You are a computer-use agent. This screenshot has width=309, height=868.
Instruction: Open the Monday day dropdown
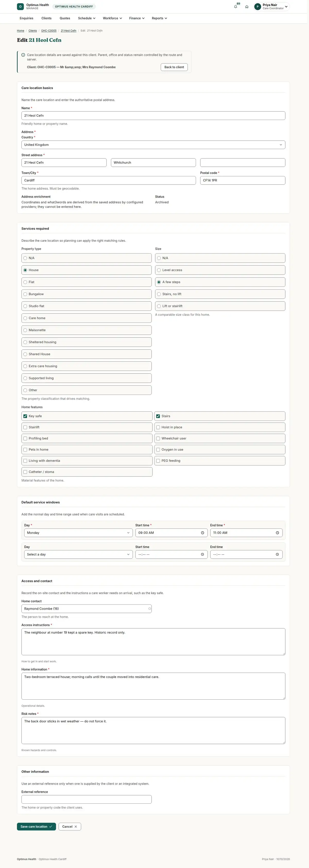click(78, 533)
